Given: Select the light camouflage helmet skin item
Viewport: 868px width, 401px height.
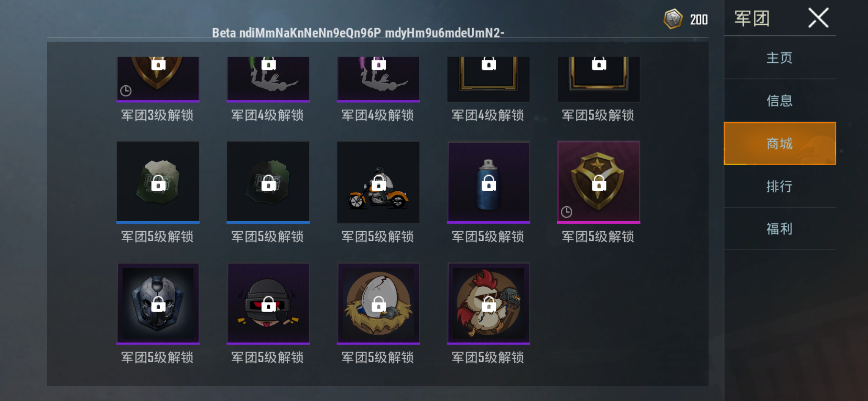Looking at the screenshot, I should click(x=158, y=182).
